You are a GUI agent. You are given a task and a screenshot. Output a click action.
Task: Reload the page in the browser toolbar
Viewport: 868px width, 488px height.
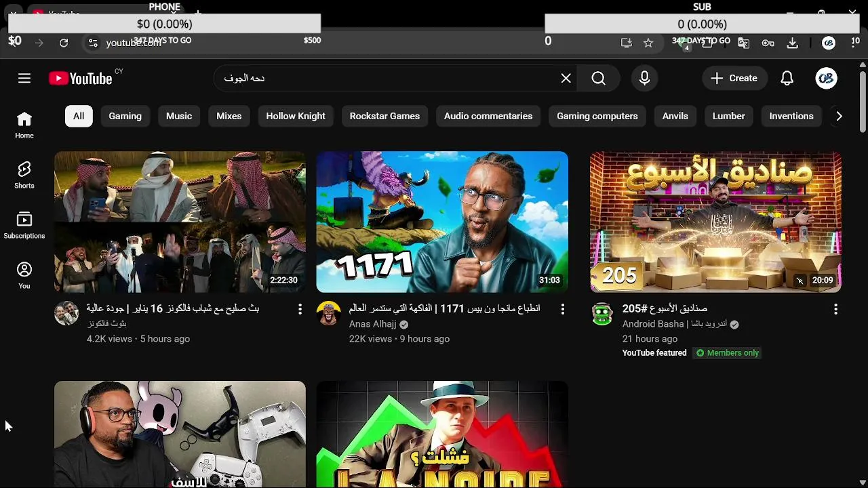pyautogui.click(x=64, y=43)
